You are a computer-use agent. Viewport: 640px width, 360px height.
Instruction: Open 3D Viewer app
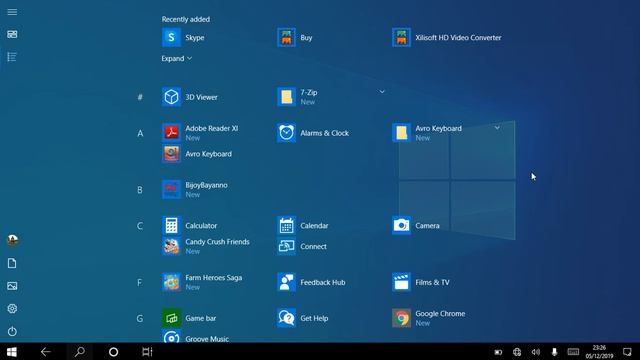190,97
